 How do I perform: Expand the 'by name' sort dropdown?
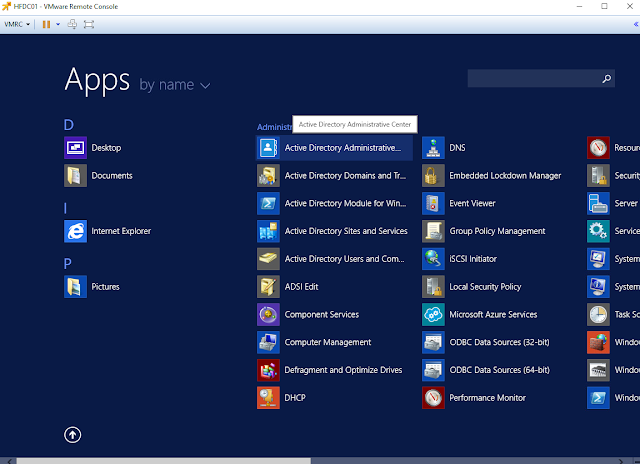click(x=175, y=85)
